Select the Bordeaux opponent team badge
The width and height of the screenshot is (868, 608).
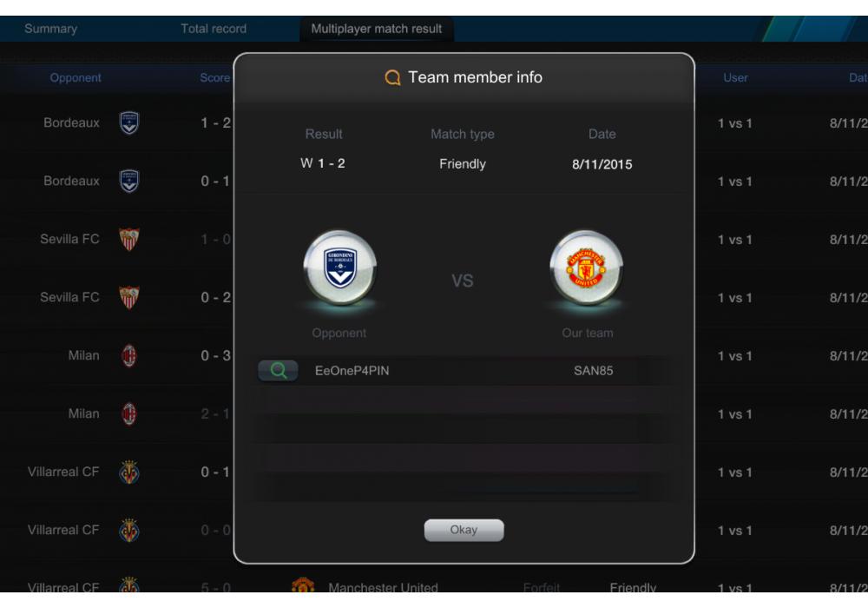click(x=340, y=268)
